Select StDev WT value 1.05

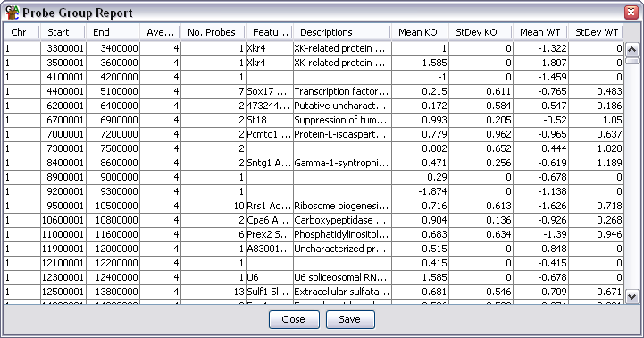point(597,120)
